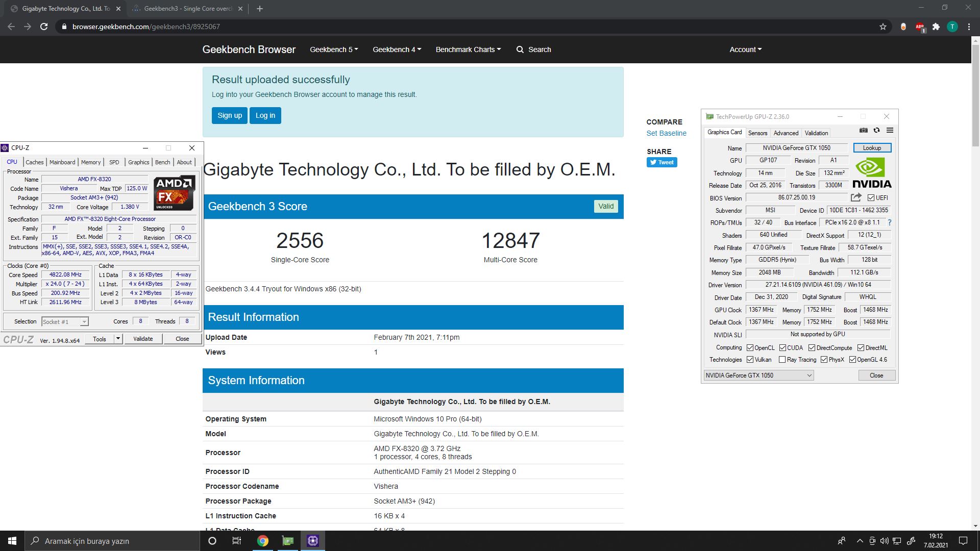This screenshot has width=980, height=551.
Task: Open the GPU selector dropdown in GPU-Z
Action: [x=758, y=375]
